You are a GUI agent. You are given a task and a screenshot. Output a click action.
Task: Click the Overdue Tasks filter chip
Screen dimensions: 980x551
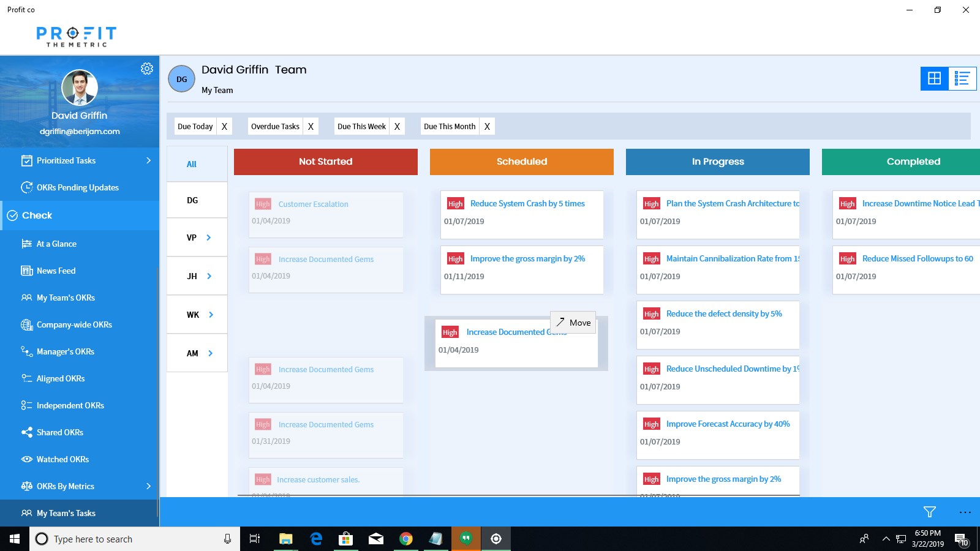(x=275, y=126)
